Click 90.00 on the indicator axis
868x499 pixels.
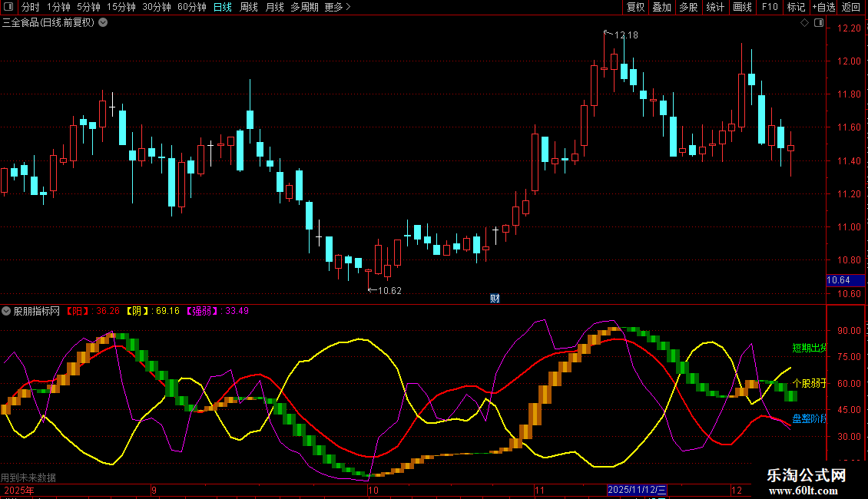tap(849, 331)
